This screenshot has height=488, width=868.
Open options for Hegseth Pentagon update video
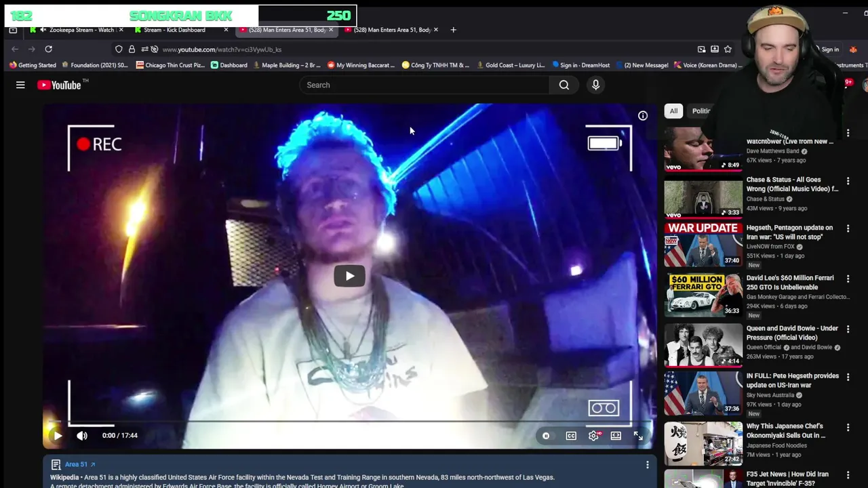[x=848, y=229]
